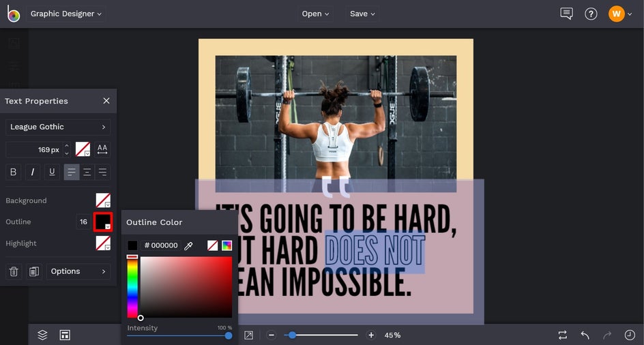Open the Graphic Designer dropdown
This screenshot has height=345, width=644.
(x=65, y=14)
